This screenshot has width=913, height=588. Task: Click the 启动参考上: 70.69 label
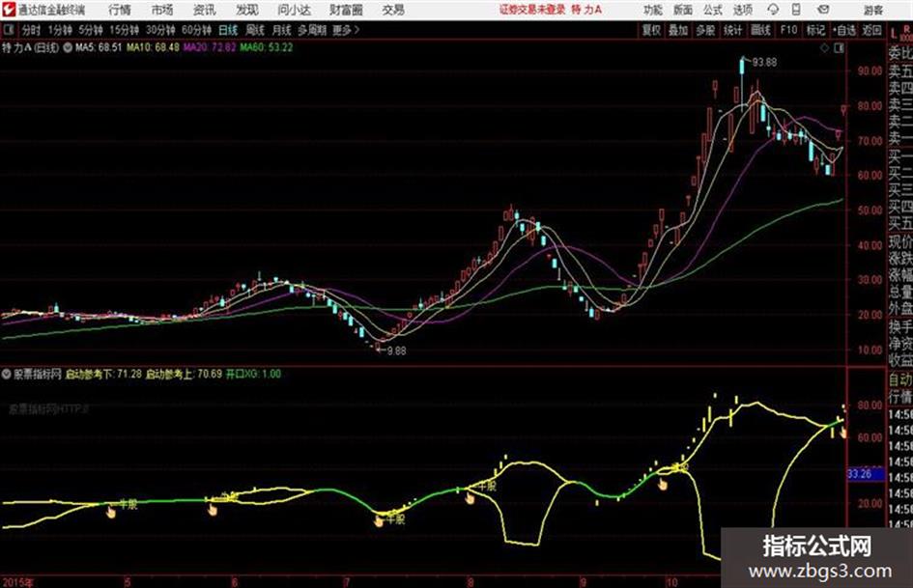184,374
